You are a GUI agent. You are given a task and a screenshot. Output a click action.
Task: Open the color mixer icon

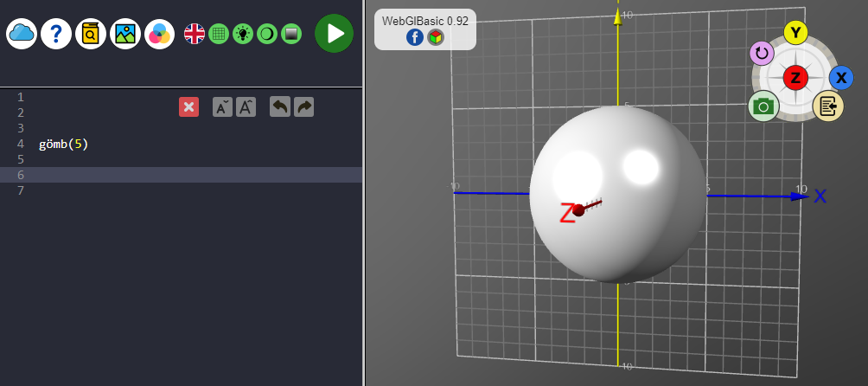pyautogui.click(x=160, y=34)
